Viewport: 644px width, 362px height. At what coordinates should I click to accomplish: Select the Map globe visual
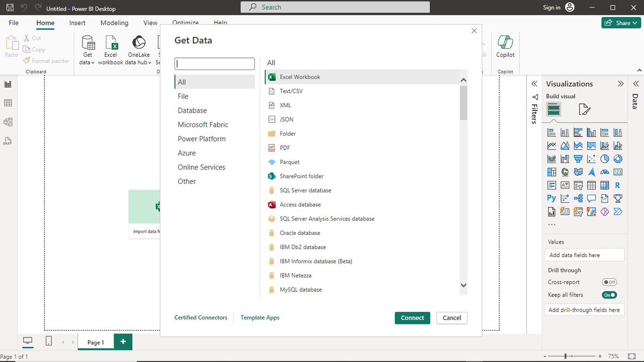click(565, 172)
